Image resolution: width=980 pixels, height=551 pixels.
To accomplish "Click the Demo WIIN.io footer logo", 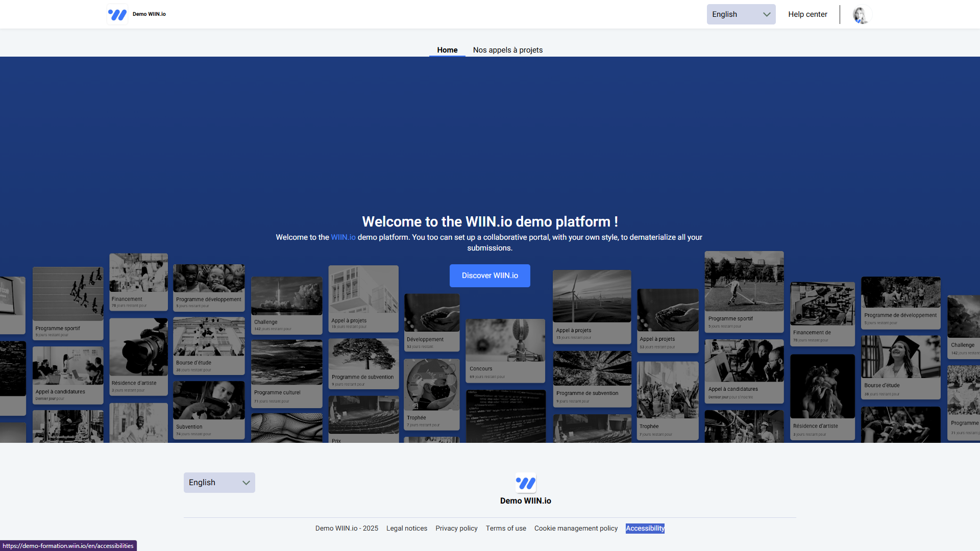I will [526, 483].
